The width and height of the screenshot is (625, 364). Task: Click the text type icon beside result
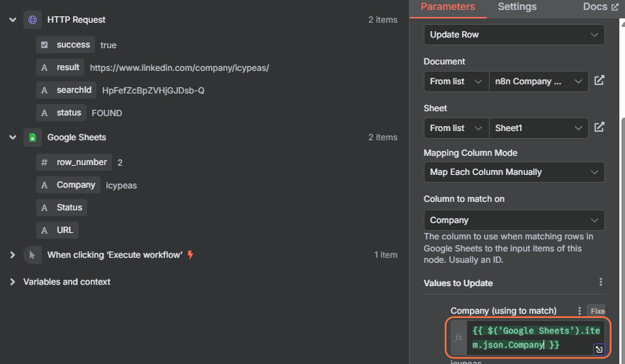pos(44,68)
